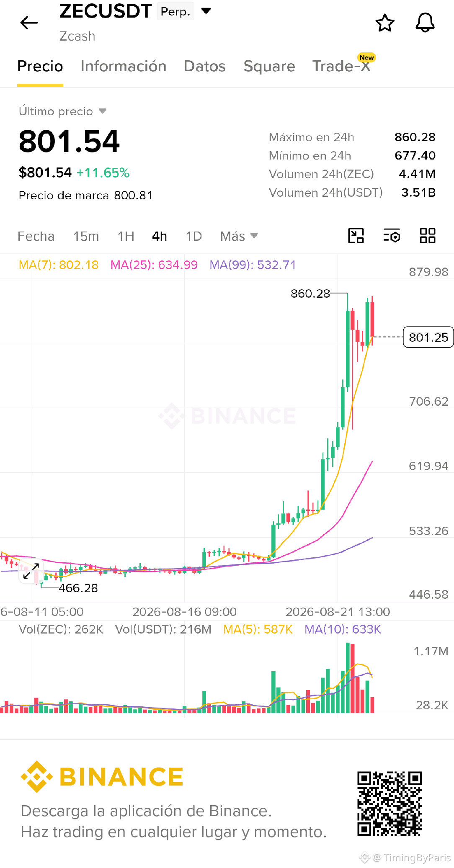Select 4h chart interval
The image size is (454, 868).
click(160, 236)
